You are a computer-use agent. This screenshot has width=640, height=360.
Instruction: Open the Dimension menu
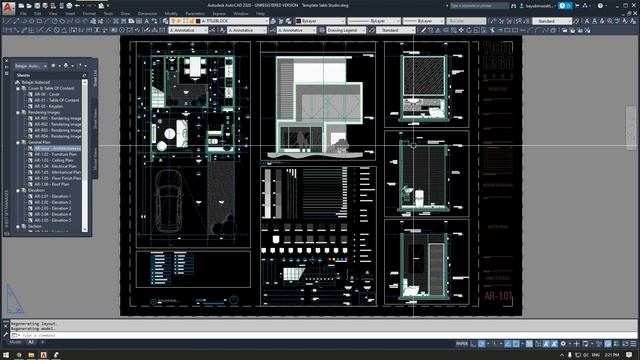click(x=147, y=13)
